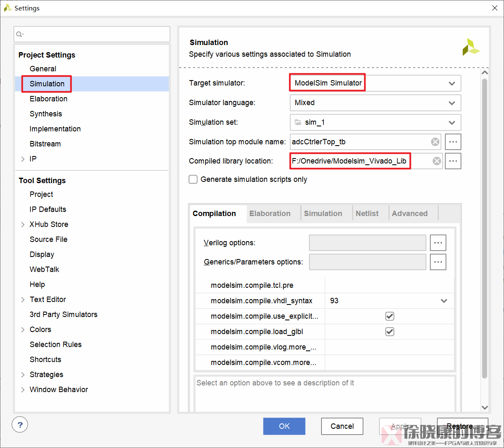Open Verilog options editor button
The image size is (504, 448).
(438, 243)
